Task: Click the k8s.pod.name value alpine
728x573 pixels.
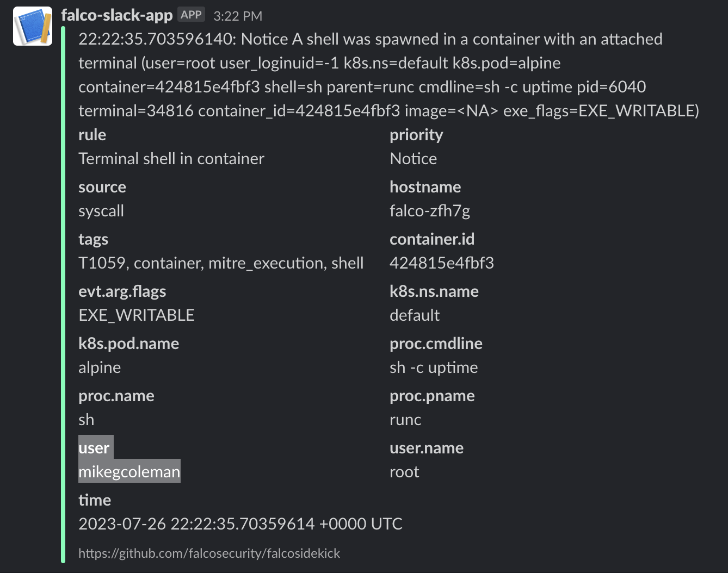Action: [x=100, y=368]
